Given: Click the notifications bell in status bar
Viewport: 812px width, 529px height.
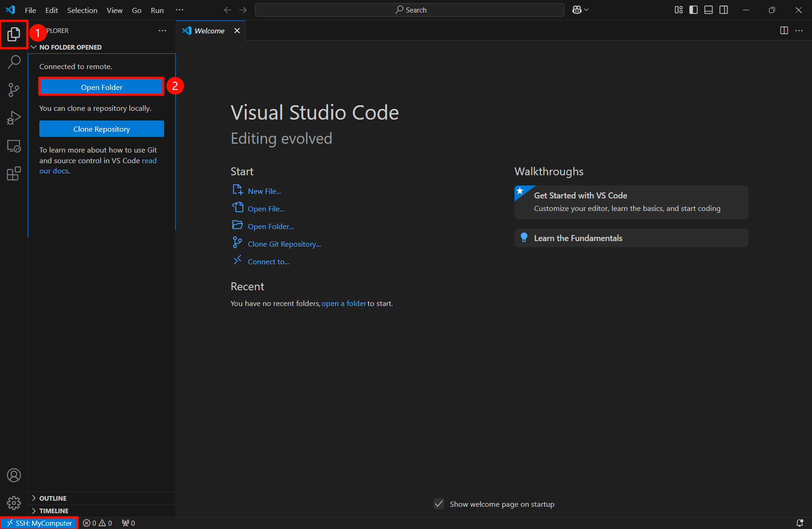Looking at the screenshot, I should (799, 523).
